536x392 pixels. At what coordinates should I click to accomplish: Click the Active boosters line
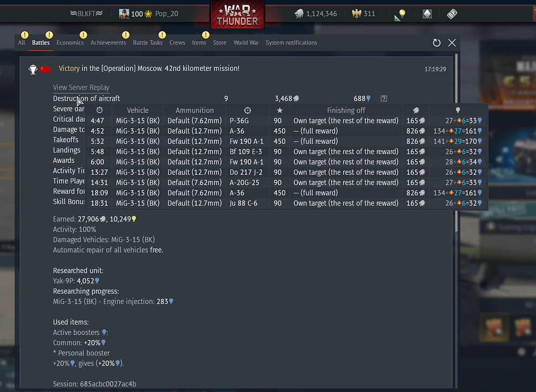[80, 332]
